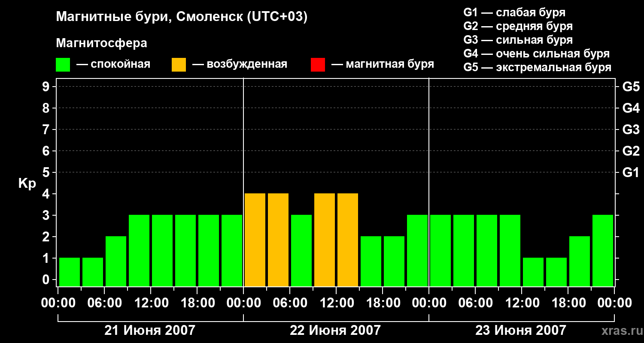The height and width of the screenshot is (343, 644).
Task: Click the '22 Июня 2007' date label
Action: pyautogui.click(x=335, y=331)
